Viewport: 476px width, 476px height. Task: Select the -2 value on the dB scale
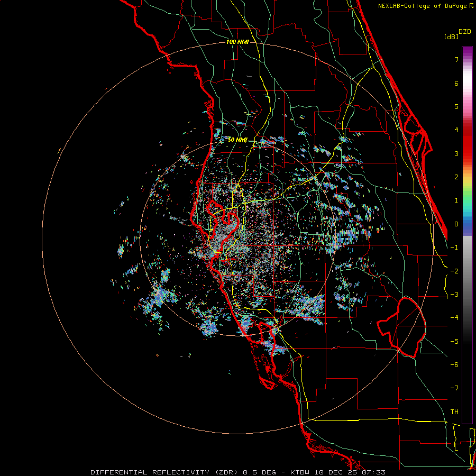(454, 271)
